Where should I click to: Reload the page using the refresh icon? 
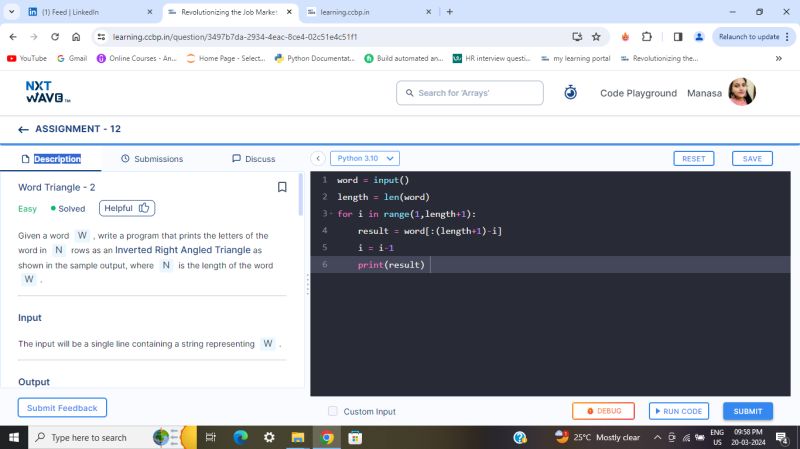54,37
